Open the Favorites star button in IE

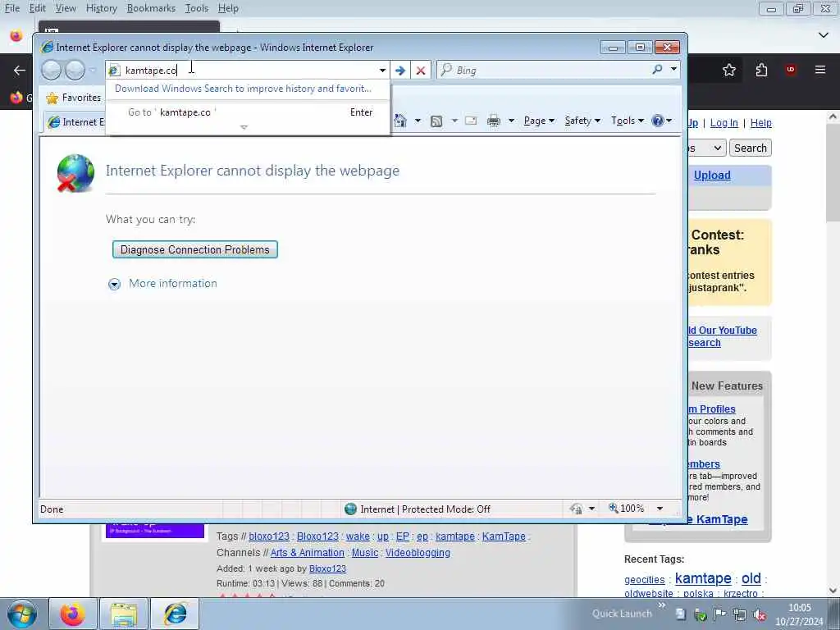pos(73,98)
